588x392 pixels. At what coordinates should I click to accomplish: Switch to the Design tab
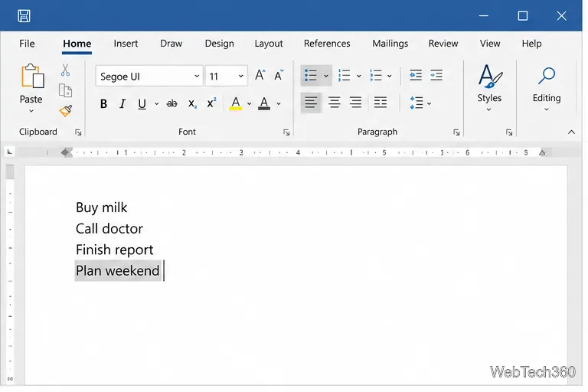click(x=220, y=44)
